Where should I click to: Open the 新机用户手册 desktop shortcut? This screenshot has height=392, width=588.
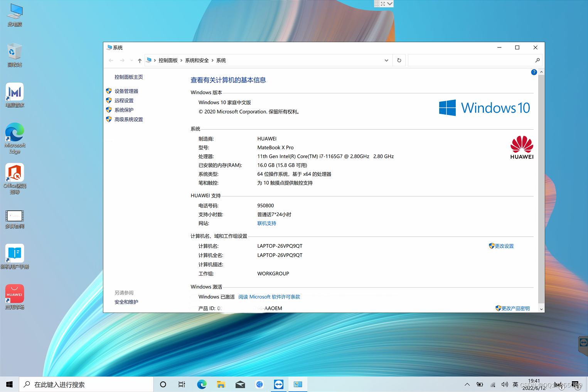[15, 256]
